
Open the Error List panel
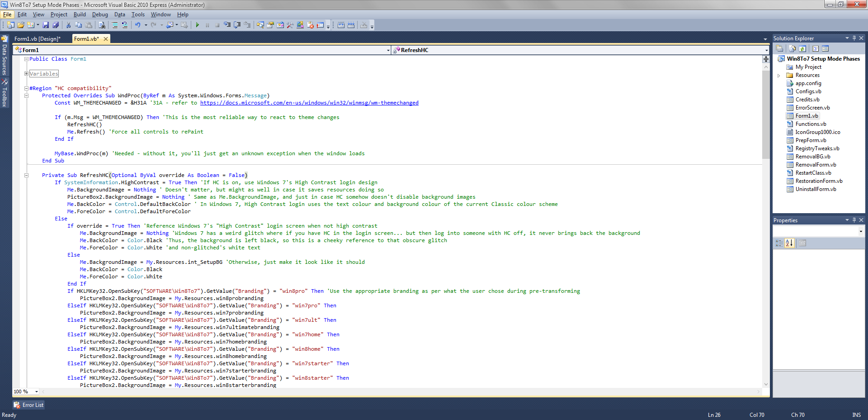(28, 405)
